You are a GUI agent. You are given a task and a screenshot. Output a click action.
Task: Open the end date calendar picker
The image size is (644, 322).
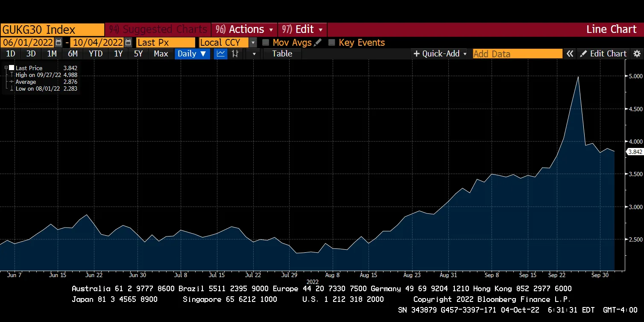[128, 43]
